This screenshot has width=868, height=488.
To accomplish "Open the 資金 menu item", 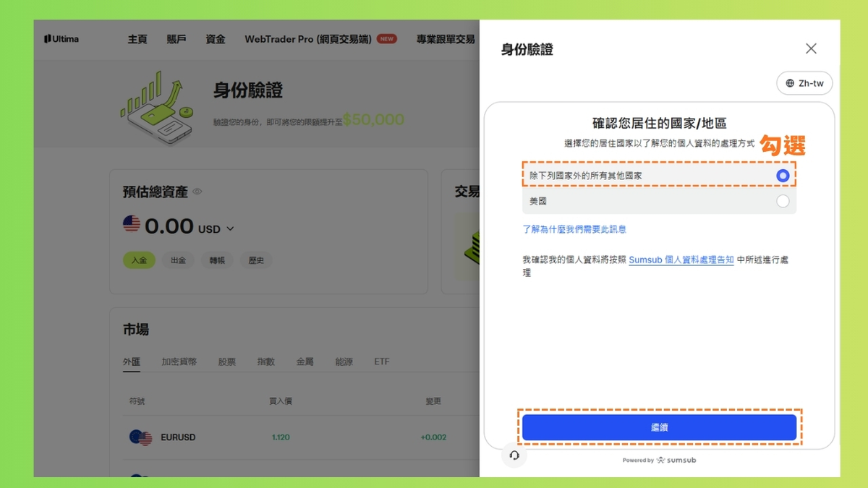I will (216, 39).
